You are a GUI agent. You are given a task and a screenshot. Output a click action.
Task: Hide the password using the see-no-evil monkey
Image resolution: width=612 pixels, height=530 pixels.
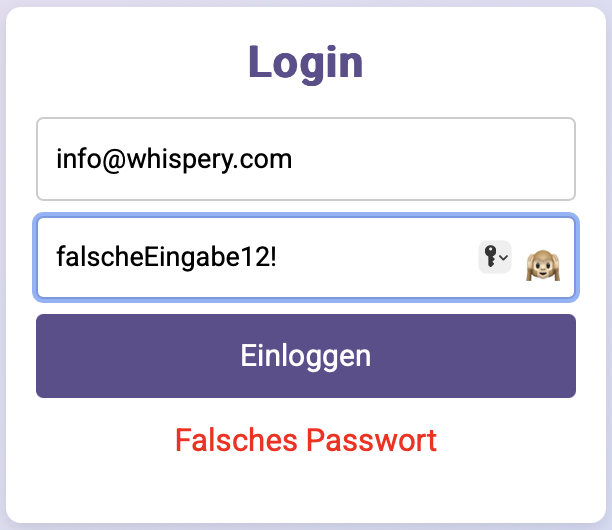point(543,265)
